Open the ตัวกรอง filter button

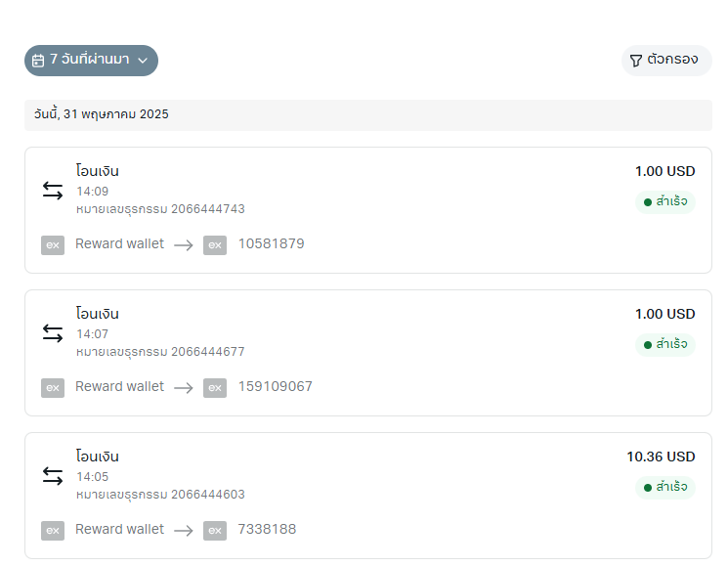(666, 61)
